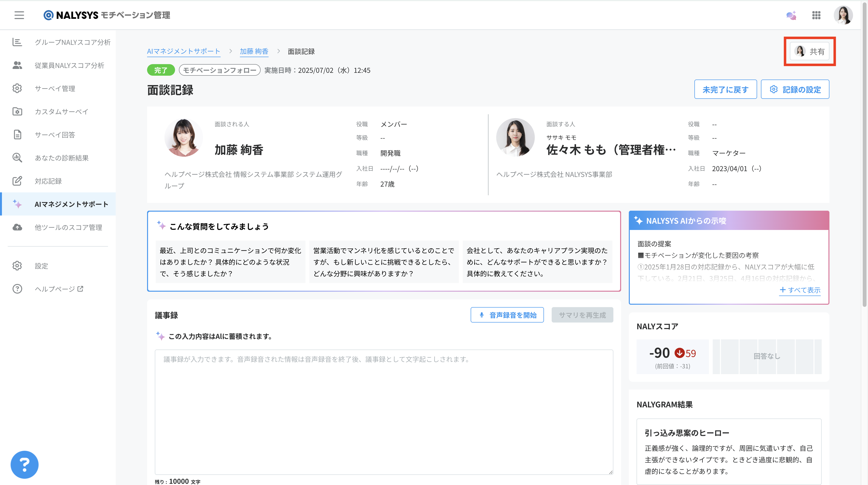Click the AIマネジメントサポート breadcrumb link

click(184, 52)
